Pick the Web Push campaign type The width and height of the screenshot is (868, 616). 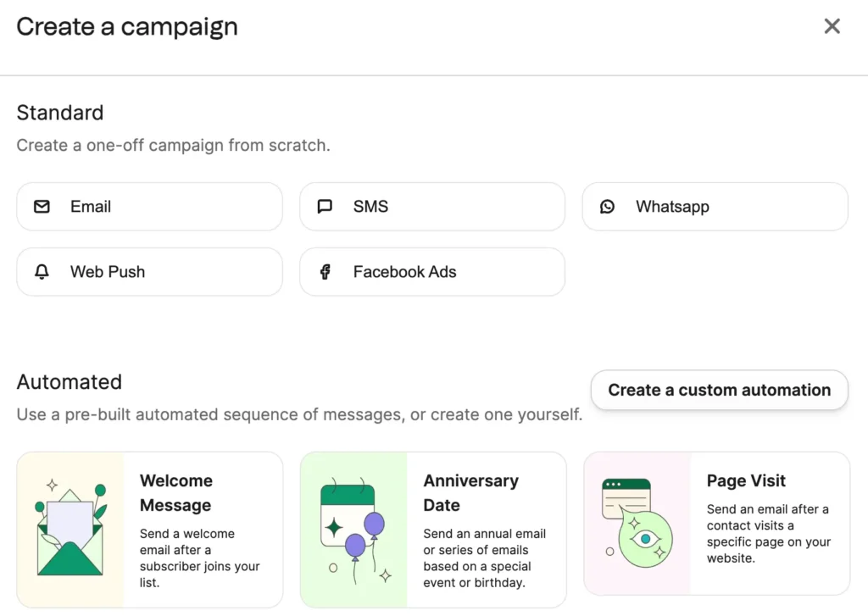click(149, 272)
